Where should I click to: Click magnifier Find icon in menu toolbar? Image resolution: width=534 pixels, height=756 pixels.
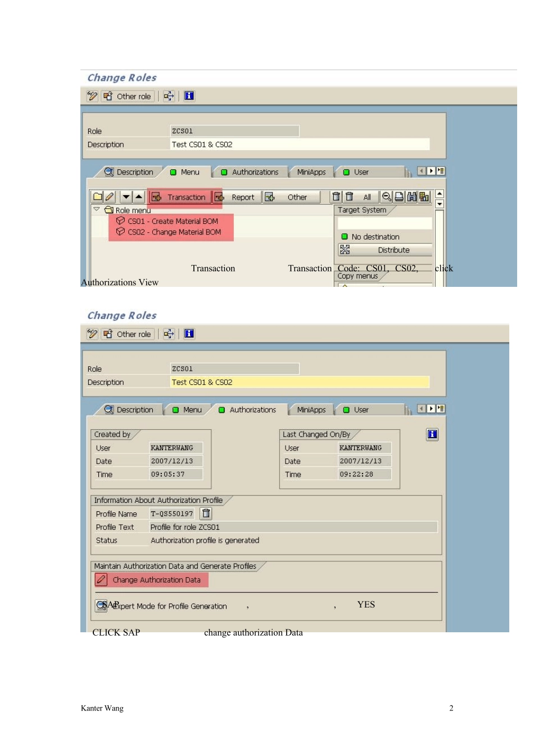(x=387, y=197)
